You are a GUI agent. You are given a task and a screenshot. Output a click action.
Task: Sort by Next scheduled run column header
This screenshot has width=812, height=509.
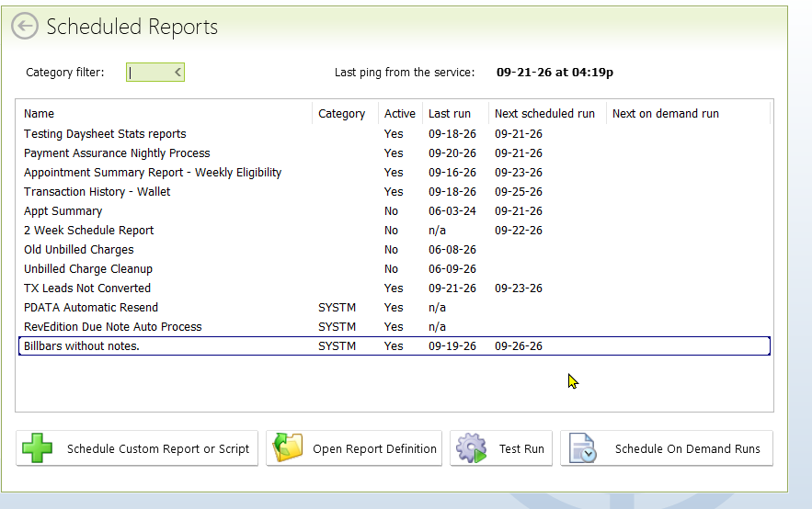[544, 113]
